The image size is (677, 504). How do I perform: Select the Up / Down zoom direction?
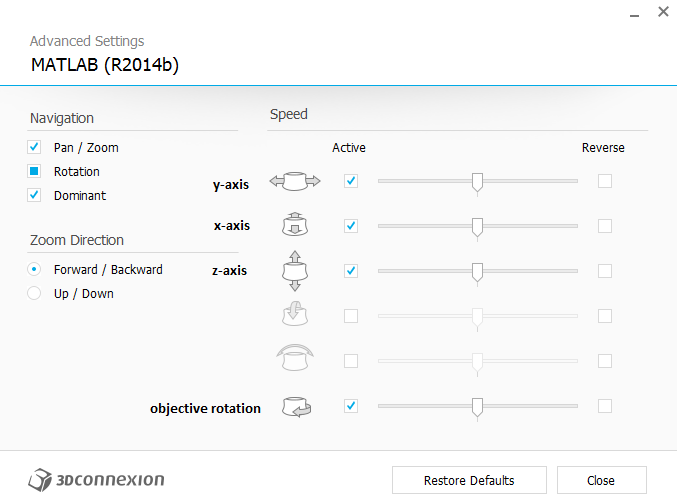click(x=34, y=293)
